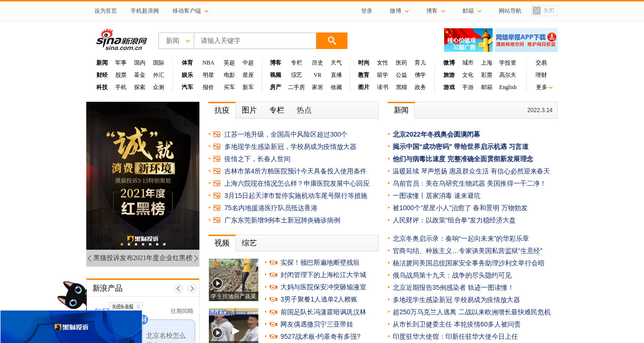Open the 2021年度红黑榜 carousel image
Image resolution: width=644 pixels, height=343 pixels.
coord(143,176)
